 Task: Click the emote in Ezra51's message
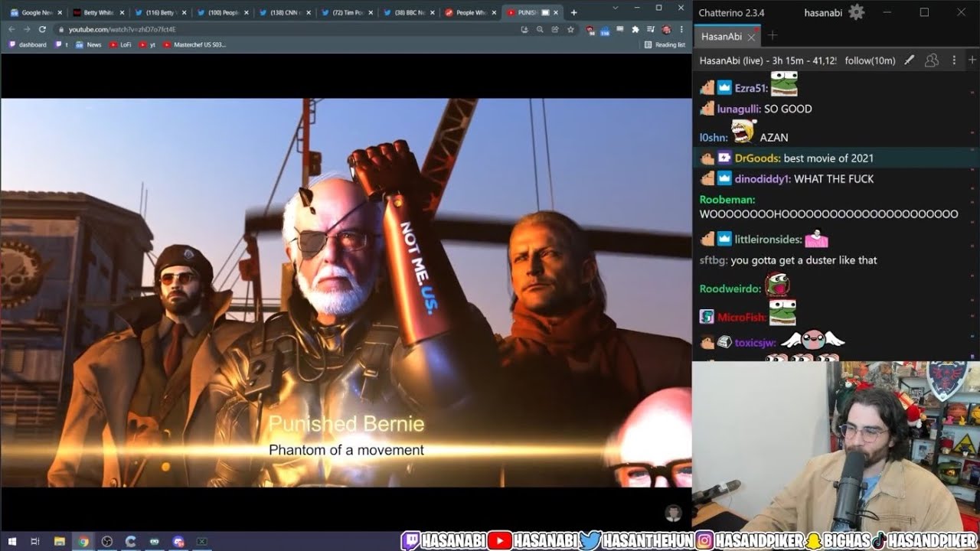pyautogui.click(x=784, y=83)
